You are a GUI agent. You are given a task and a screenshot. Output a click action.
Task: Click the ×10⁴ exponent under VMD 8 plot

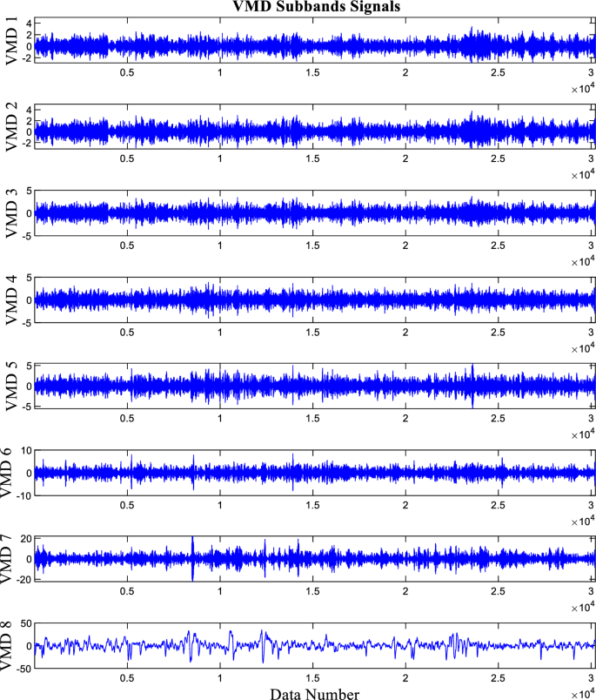[x=583, y=694]
